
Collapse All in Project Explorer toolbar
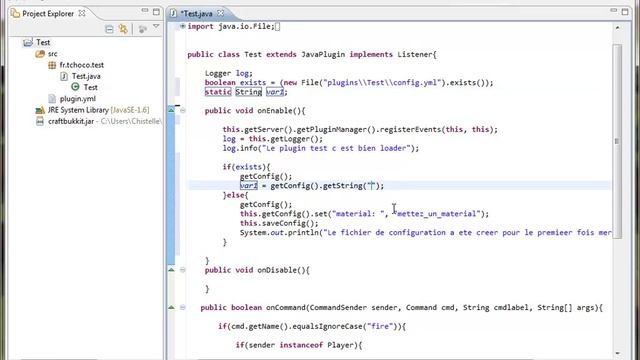coord(109,29)
